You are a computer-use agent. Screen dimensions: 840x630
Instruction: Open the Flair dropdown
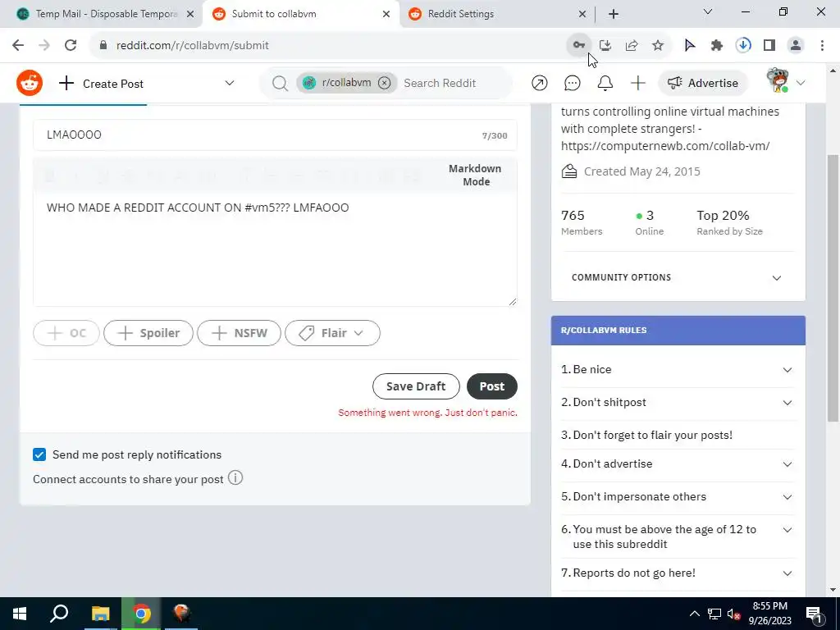pyautogui.click(x=333, y=333)
